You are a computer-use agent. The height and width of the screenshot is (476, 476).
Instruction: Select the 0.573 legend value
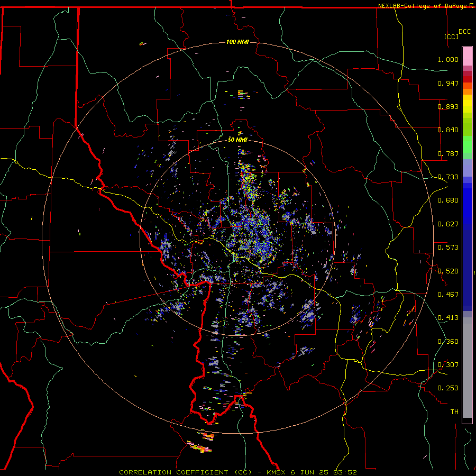pyautogui.click(x=448, y=248)
